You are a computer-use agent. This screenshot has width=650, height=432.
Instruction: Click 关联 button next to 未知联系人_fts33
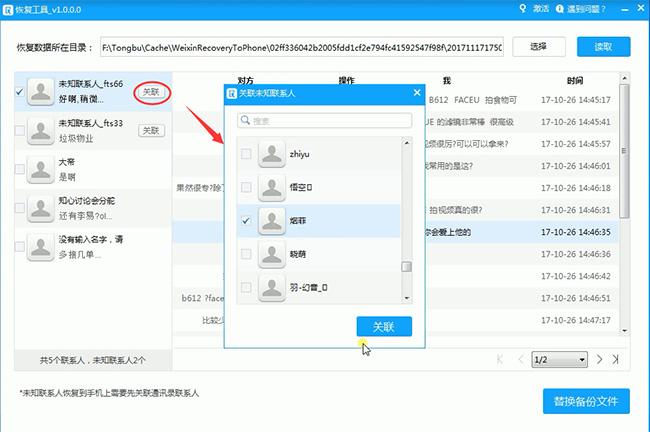click(151, 131)
